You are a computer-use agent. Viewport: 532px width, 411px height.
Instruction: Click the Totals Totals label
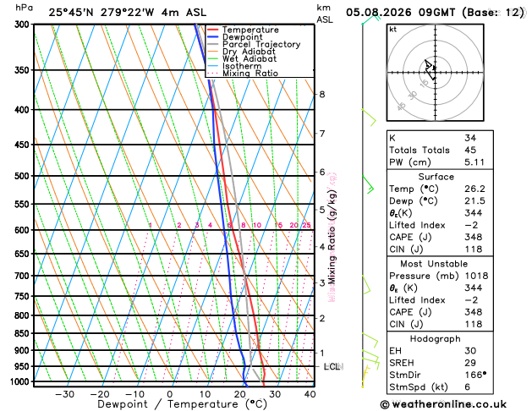[x=420, y=151]
